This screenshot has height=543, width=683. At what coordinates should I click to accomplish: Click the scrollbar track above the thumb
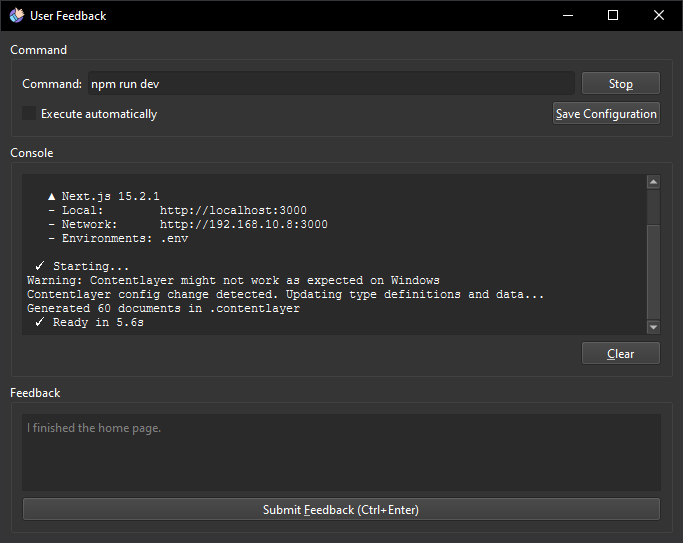point(653,206)
